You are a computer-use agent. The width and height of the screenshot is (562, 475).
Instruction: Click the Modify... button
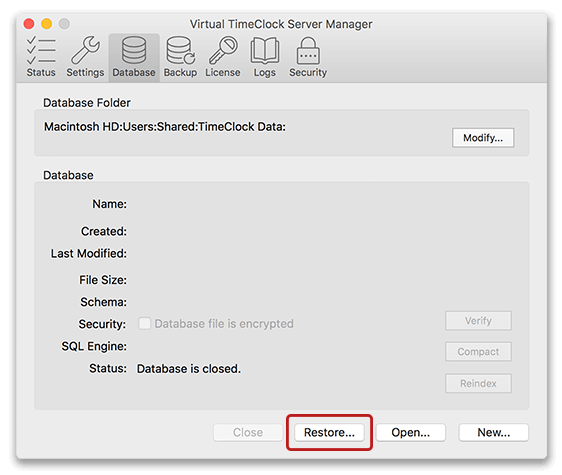483,138
